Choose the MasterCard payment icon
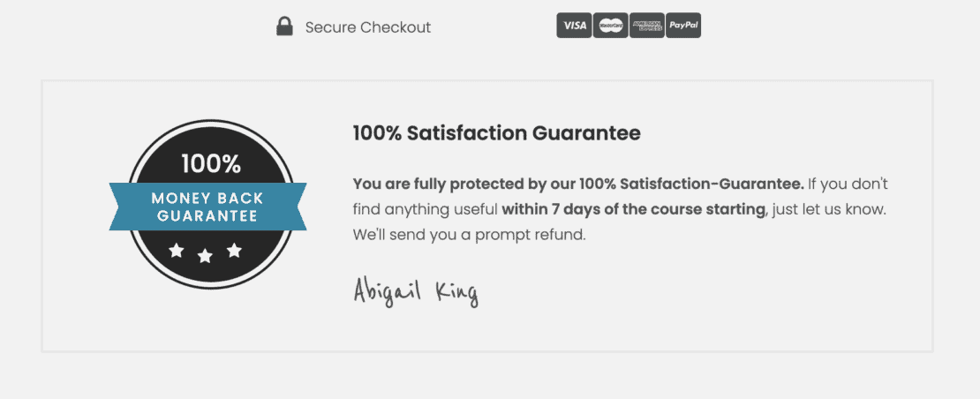980x399 pixels. click(x=610, y=26)
